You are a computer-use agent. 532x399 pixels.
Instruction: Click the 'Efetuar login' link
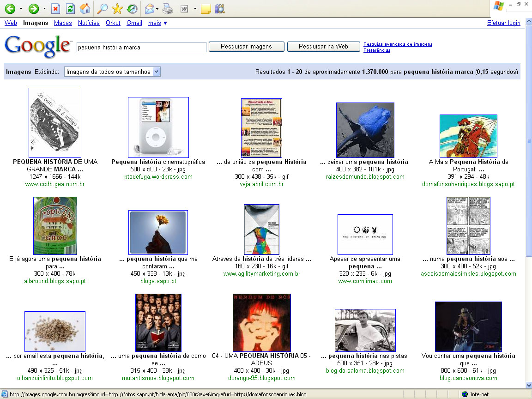pos(503,23)
